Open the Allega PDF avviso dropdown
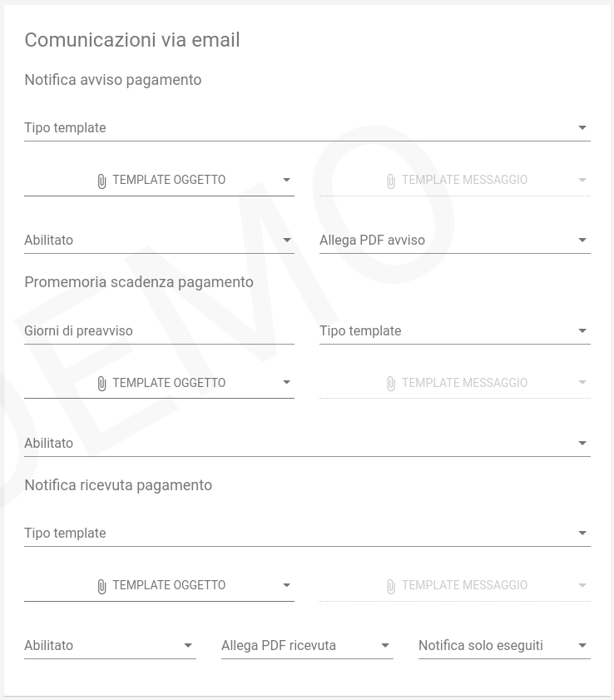 pos(455,241)
